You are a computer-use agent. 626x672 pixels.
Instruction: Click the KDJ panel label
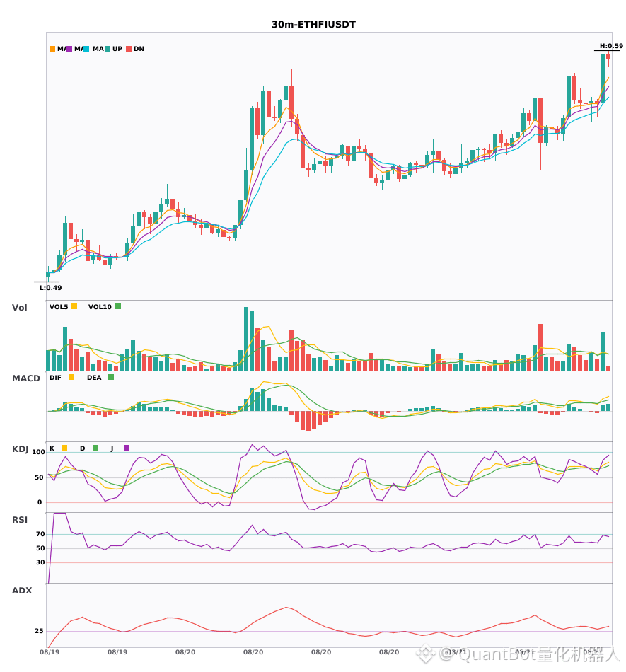[x=20, y=449]
